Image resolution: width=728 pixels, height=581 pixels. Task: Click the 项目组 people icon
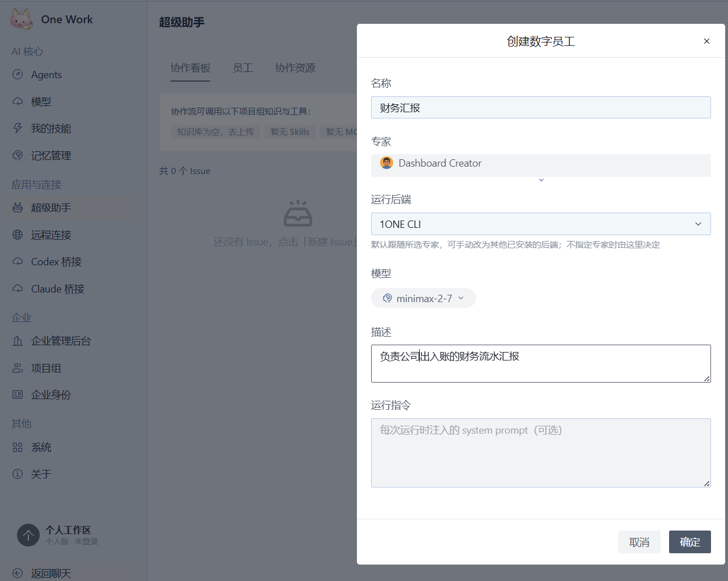[x=18, y=368]
